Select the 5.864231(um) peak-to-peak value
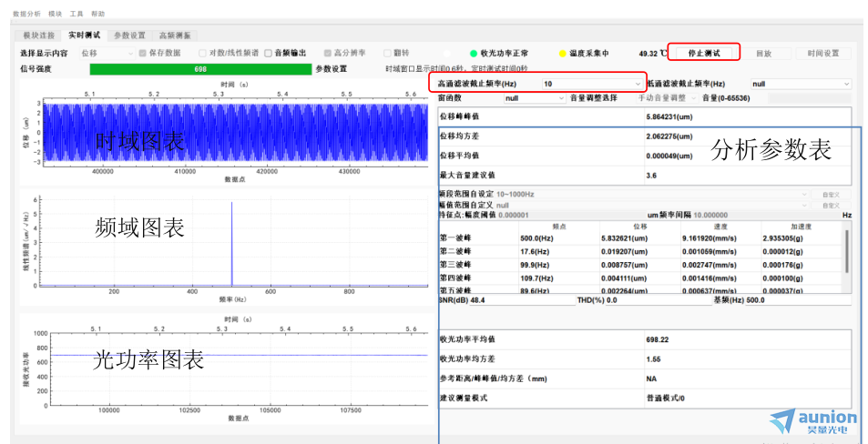868x444 pixels. [669, 116]
